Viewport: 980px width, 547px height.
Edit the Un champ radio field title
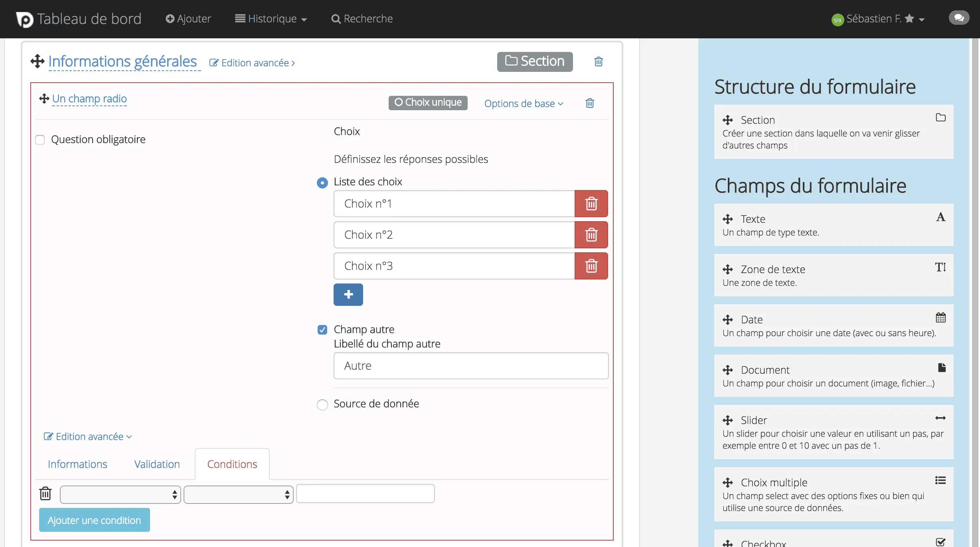click(x=89, y=99)
